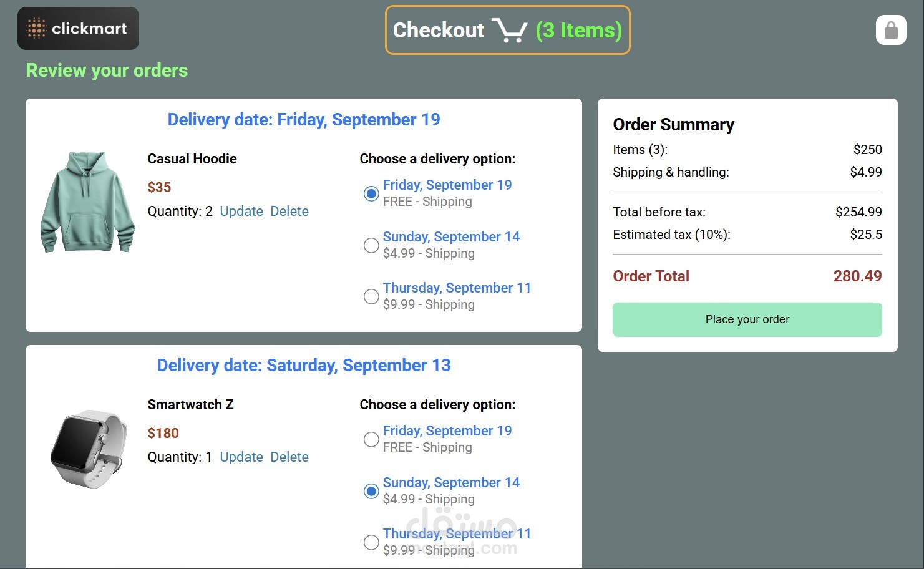Click the Casual Hoodie product image
Image resolution: width=924 pixels, height=569 pixels.
point(88,202)
